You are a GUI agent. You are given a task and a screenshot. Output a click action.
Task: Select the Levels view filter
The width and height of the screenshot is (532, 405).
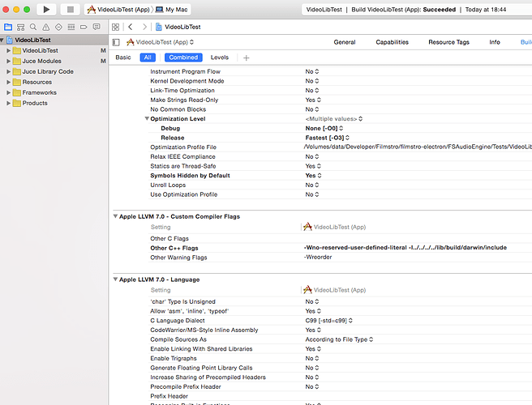point(220,58)
